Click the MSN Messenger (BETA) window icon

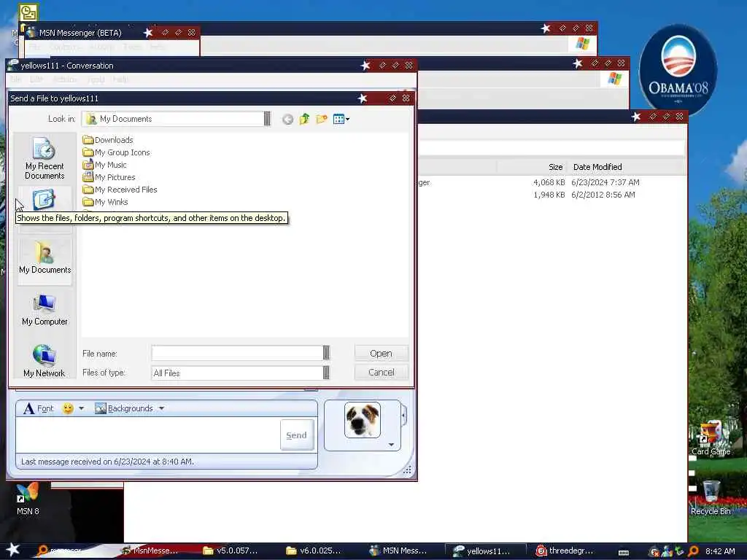click(31, 32)
